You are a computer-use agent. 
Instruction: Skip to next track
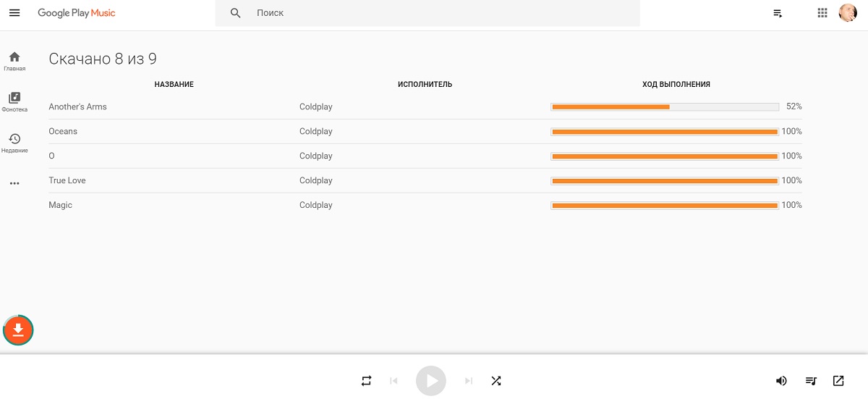click(x=469, y=381)
